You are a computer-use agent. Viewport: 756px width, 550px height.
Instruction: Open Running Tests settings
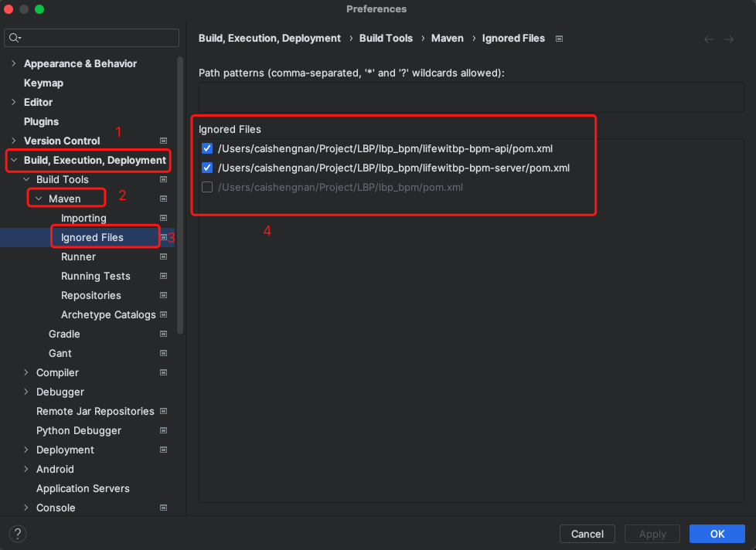point(95,276)
